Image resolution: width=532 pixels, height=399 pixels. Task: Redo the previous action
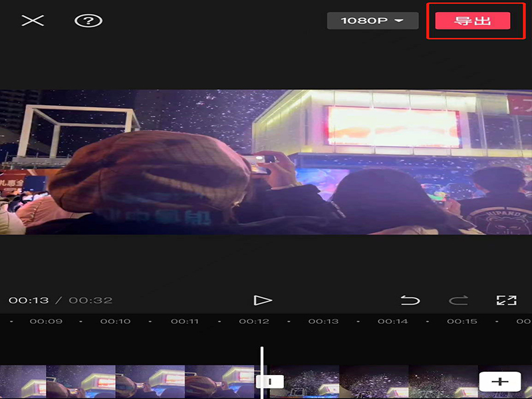[458, 301]
